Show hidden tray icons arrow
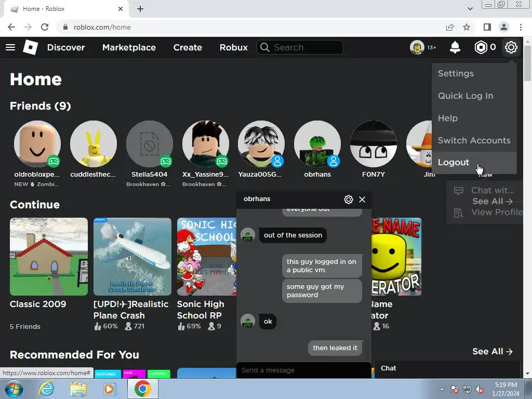The height and width of the screenshot is (399, 532). coord(442,389)
